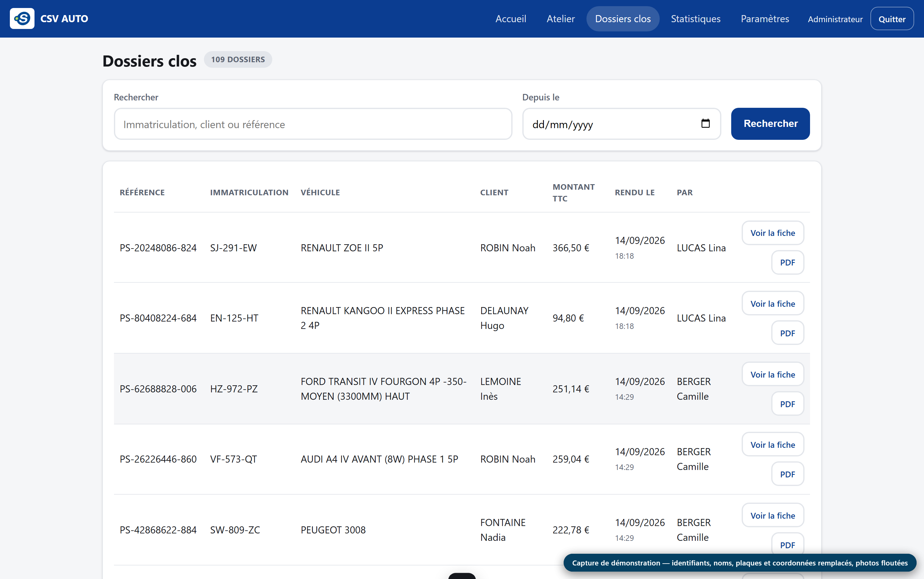Select the Dossiers clos tab
Screen dimensions: 924x579
click(x=623, y=19)
